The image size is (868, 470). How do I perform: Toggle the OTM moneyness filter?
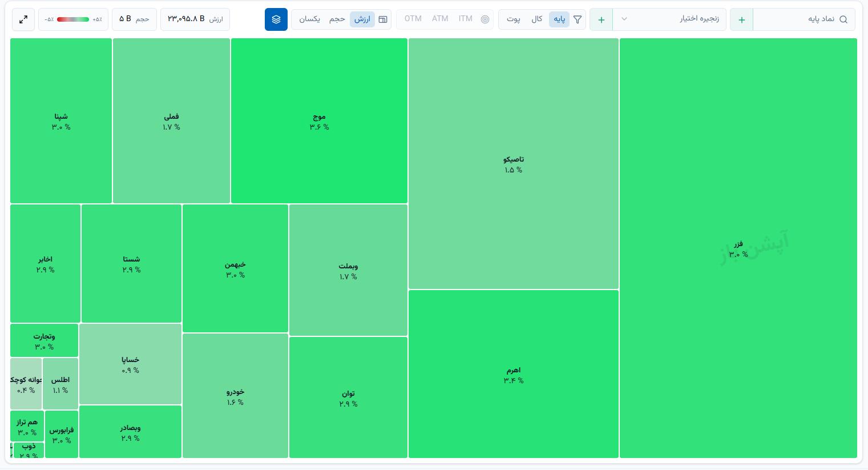(x=413, y=19)
